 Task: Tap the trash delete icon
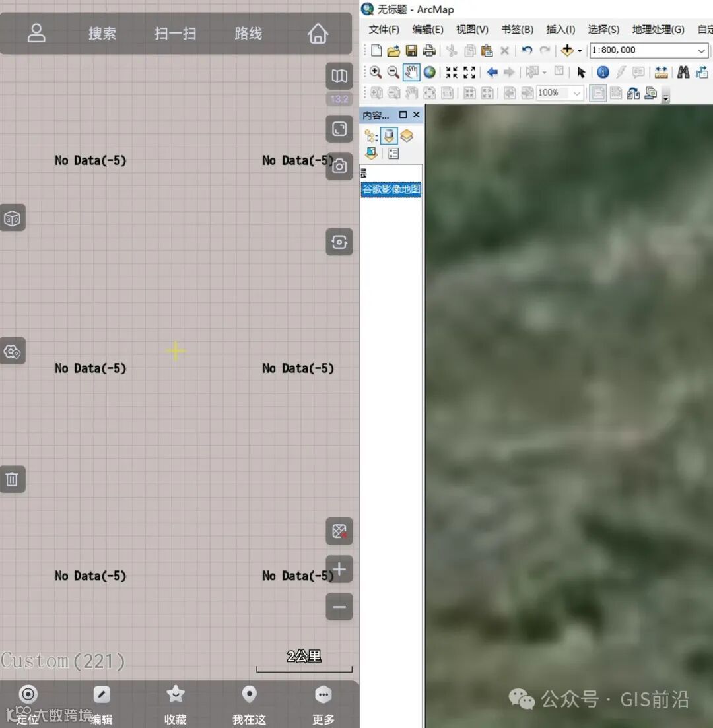point(13,479)
